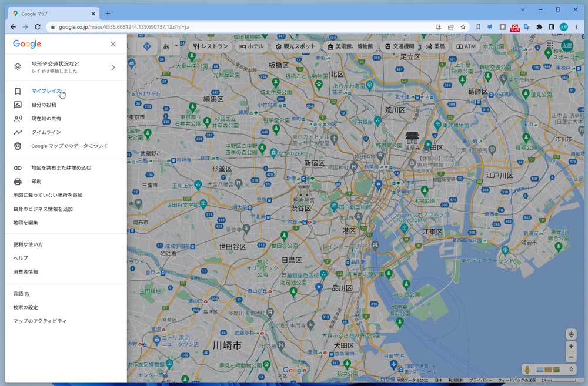
Task: Open マップのアクティビティ
Action: tap(40, 321)
